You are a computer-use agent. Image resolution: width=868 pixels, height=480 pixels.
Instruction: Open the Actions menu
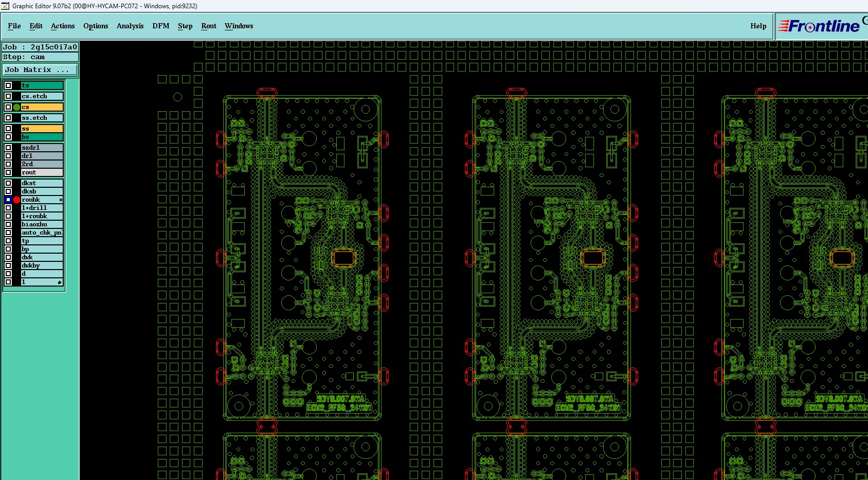tap(63, 26)
